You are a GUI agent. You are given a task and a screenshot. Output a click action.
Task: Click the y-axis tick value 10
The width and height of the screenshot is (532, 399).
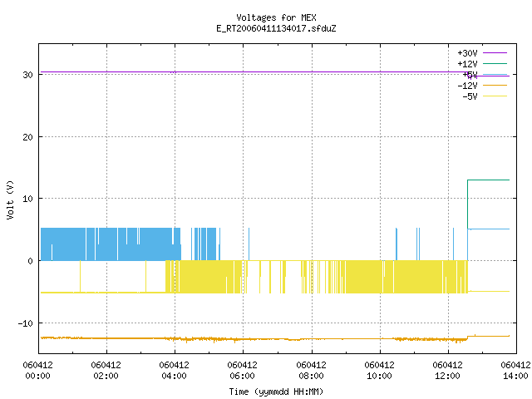[x=27, y=199]
